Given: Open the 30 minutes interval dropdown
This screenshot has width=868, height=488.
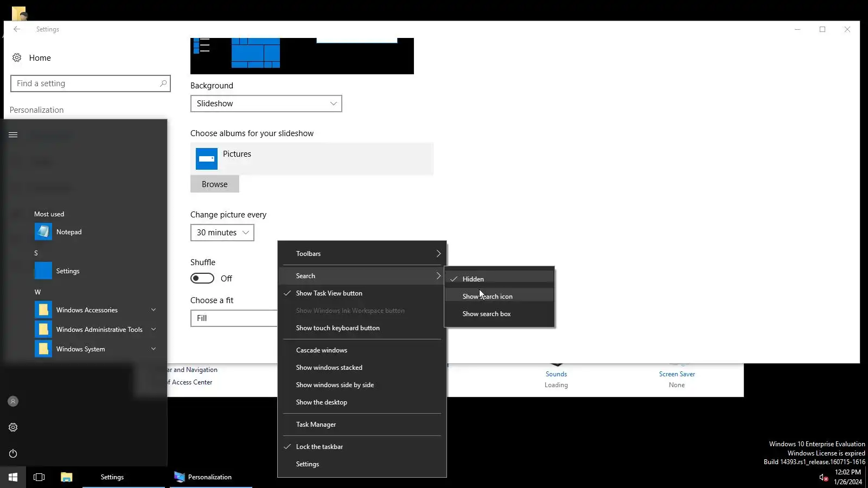Looking at the screenshot, I should [222, 233].
